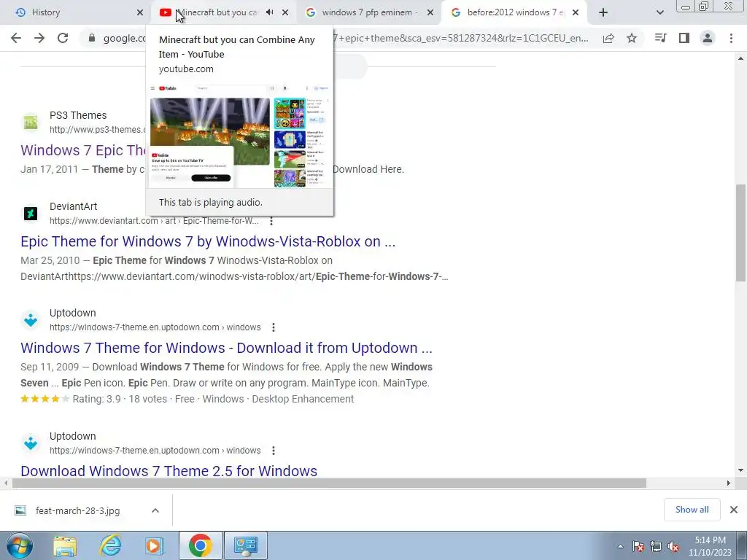Click the horizontal scrollbar thumb
Viewport: 747px width, 560px height.
(329, 483)
